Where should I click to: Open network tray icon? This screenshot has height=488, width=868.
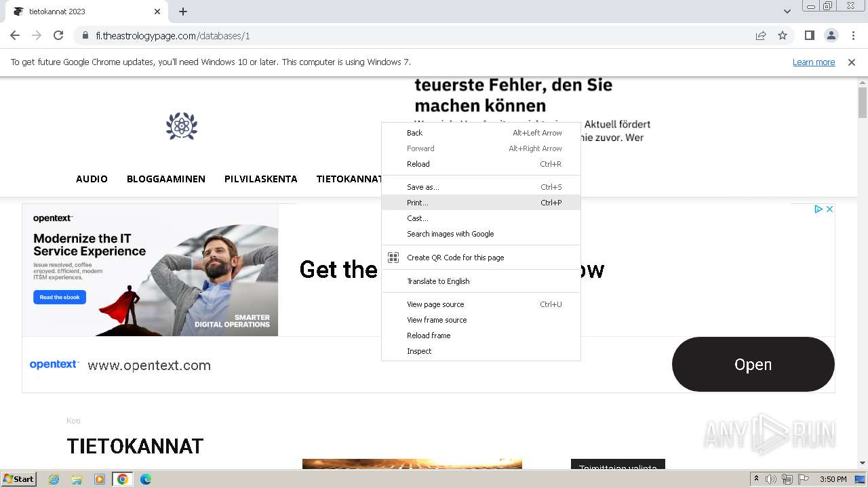[787, 479]
